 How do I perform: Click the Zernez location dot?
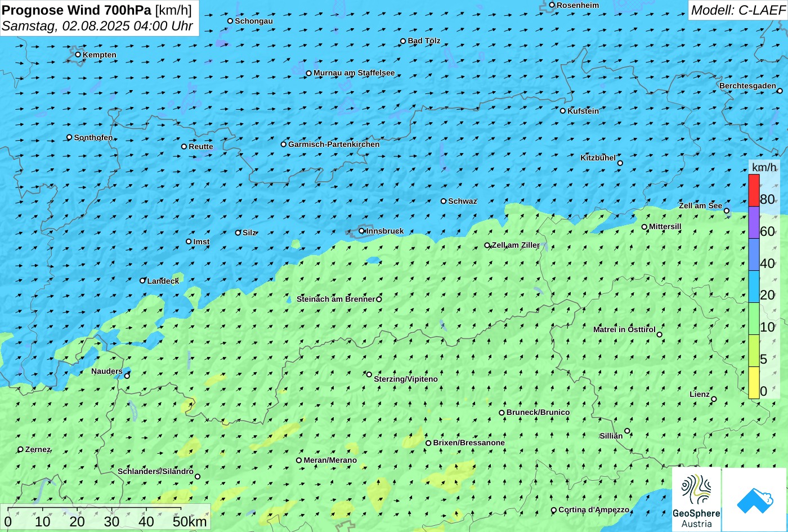[x=21, y=449]
